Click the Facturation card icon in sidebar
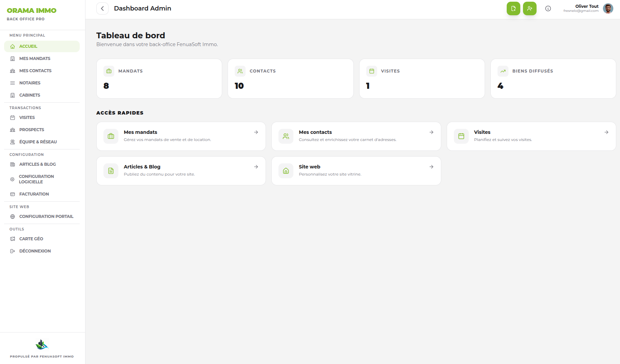620x364 pixels. [13, 194]
